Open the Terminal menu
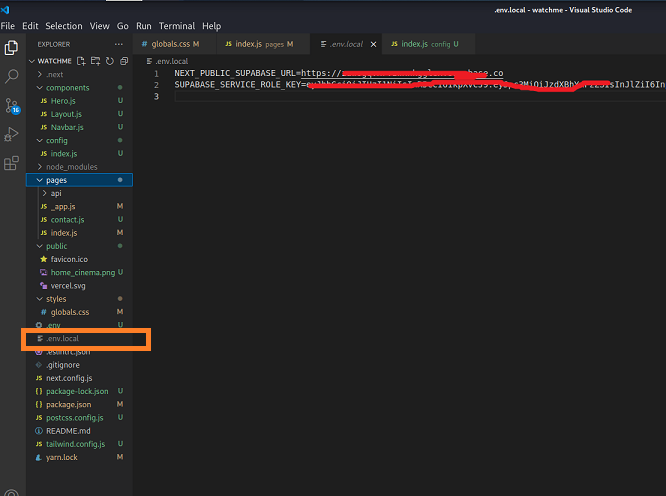Image resolution: width=666 pixels, height=496 pixels. pyautogui.click(x=177, y=26)
